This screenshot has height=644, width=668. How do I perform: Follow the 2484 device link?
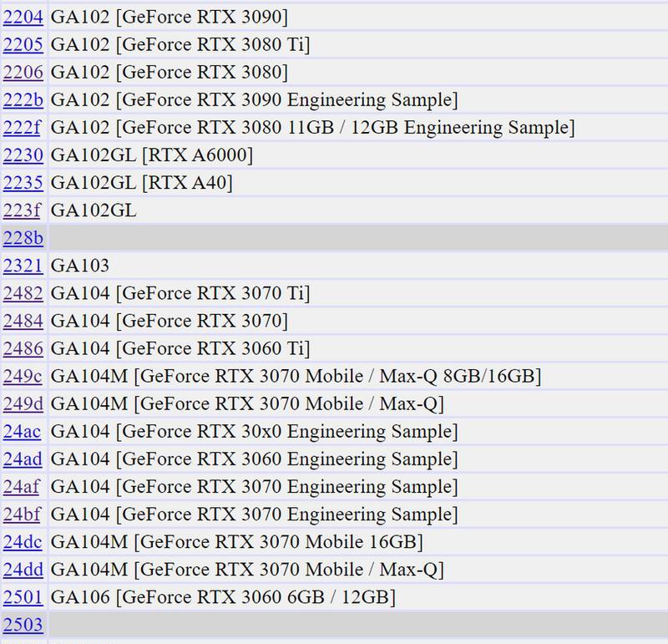tap(23, 321)
